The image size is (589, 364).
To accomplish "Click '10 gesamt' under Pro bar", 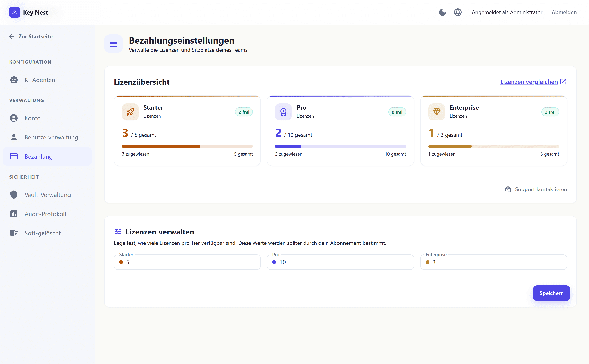I will click(395, 154).
